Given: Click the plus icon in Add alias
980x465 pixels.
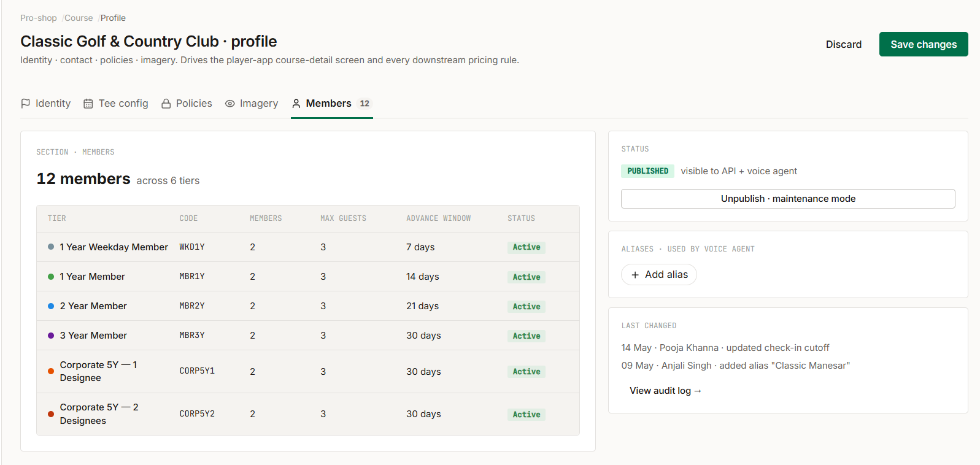Looking at the screenshot, I should (635, 275).
